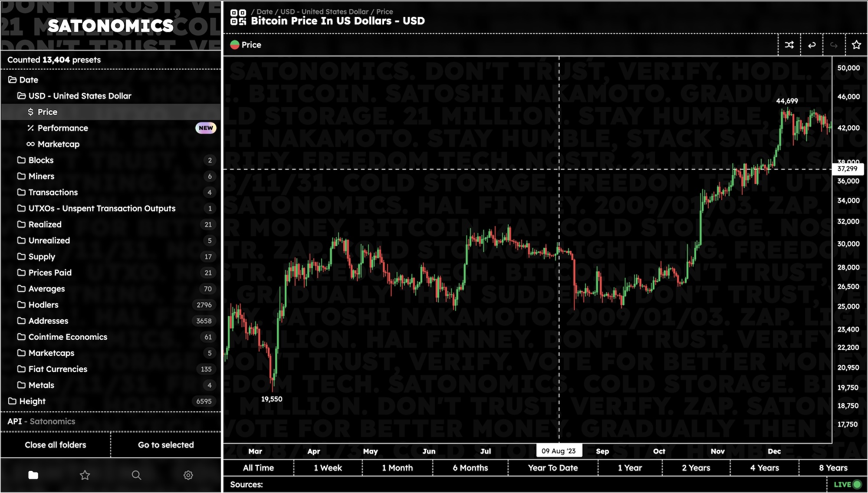
Task: Expand the Marketcaps folder
Action: [x=111, y=353]
